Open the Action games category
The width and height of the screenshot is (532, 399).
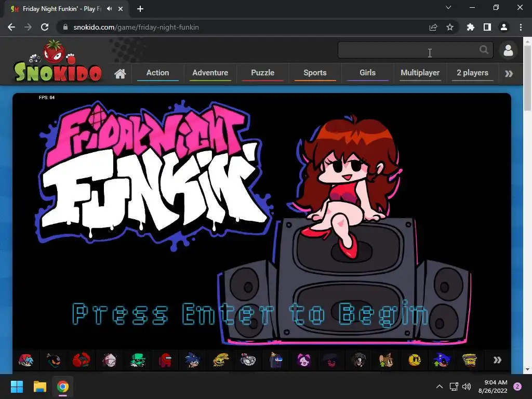point(158,73)
